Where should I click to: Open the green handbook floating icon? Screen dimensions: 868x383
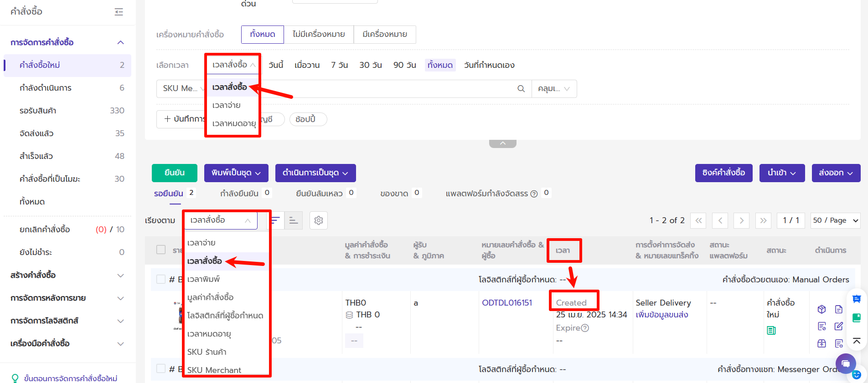(857, 318)
